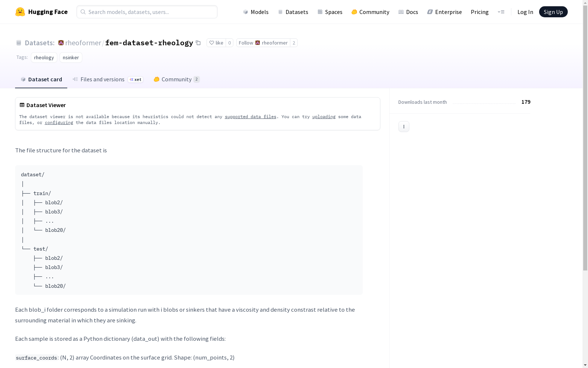Focus the search models and datasets field
Screen dimensions: 588x368
coord(147,12)
